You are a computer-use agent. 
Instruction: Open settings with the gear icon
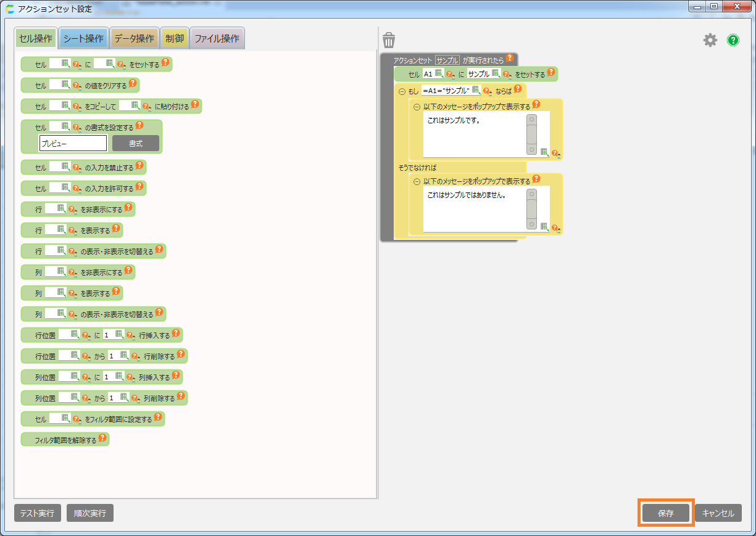tap(710, 41)
